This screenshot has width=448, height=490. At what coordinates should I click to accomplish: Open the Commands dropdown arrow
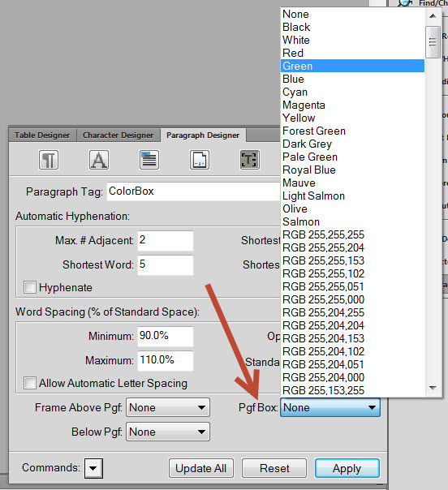click(93, 468)
